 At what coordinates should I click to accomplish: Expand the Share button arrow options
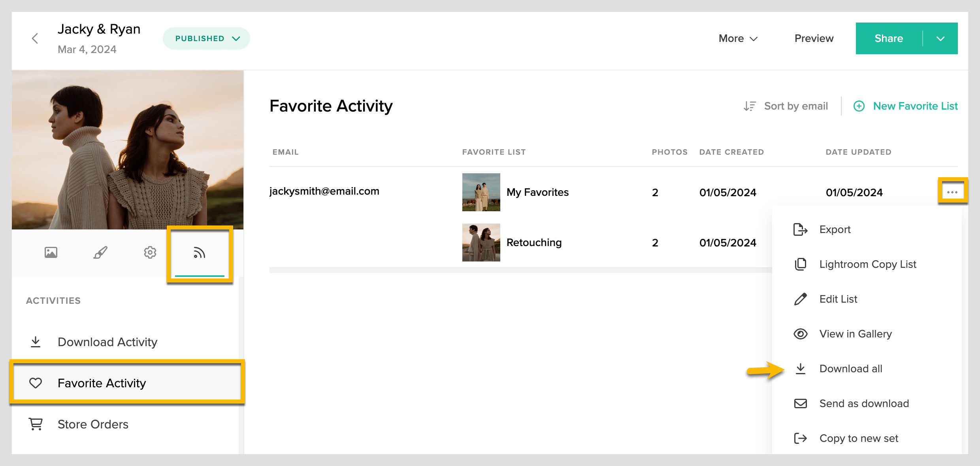(940, 38)
